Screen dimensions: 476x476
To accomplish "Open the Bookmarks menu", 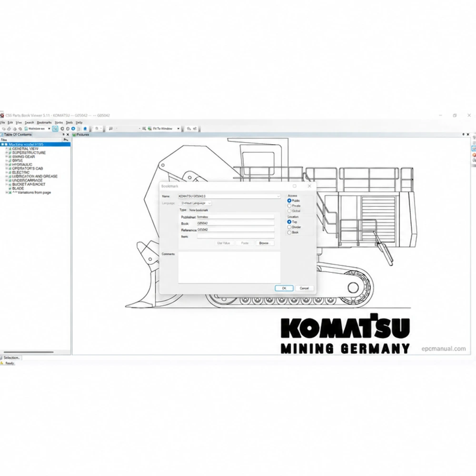I will [x=44, y=123].
